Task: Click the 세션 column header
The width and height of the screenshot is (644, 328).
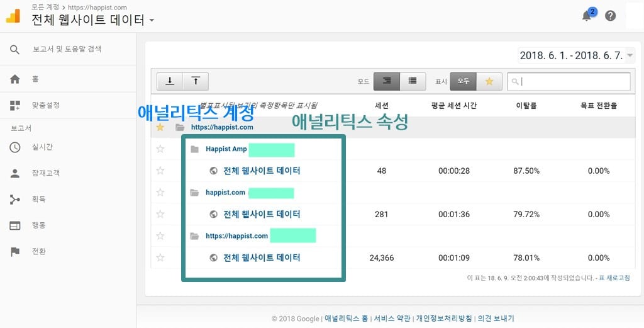Action: click(x=382, y=106)
